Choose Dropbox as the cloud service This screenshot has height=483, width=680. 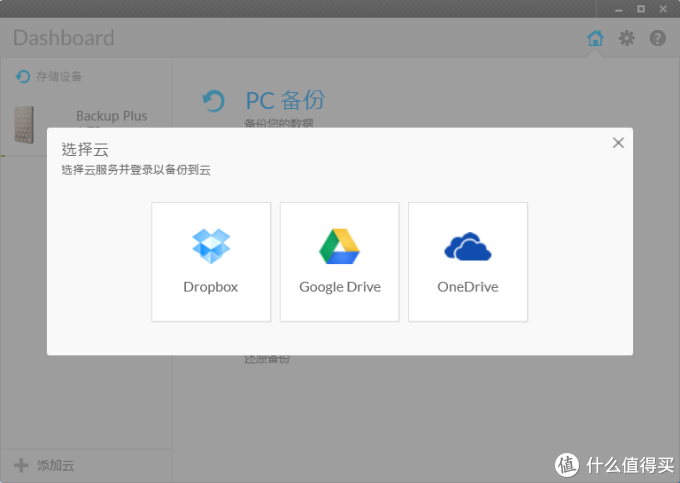coord(211,262)
